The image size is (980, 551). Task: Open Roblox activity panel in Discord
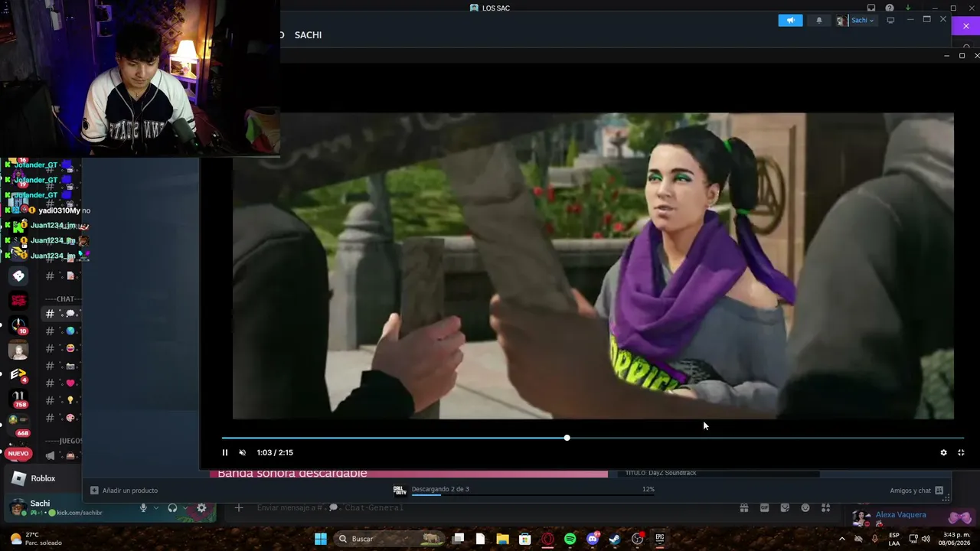(x=43, y=478)
